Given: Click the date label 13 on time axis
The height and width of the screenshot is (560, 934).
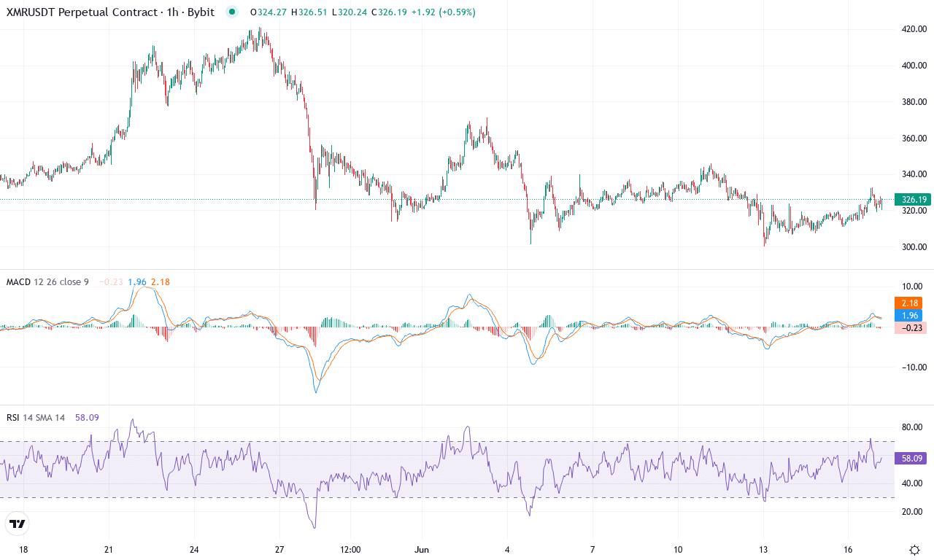Looking at the screenshot, I should (x=763, y=549).
